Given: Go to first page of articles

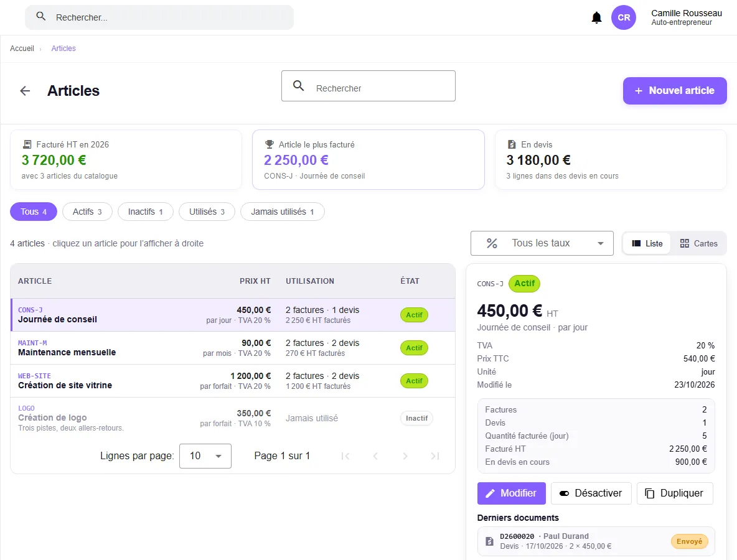Looking at the screenshot, I should pos(345,455).
